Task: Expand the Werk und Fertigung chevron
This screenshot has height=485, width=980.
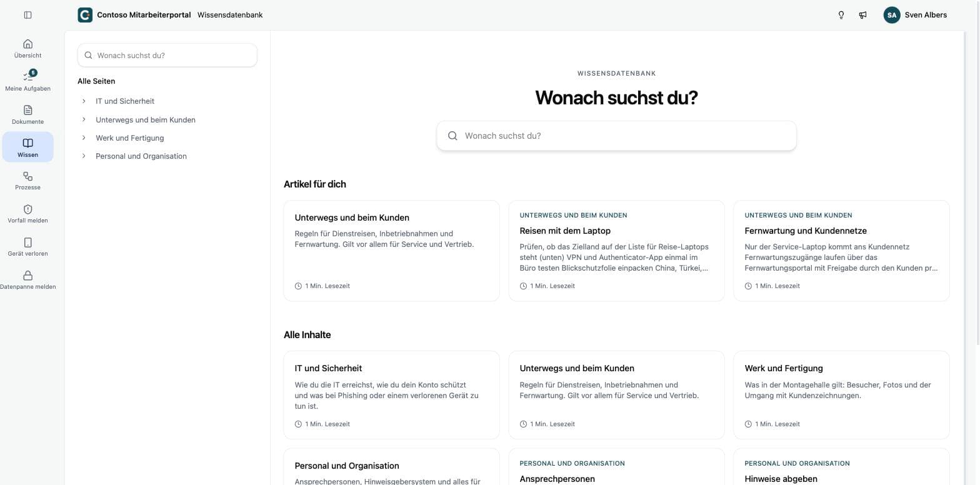Action: tap(84, 138)
